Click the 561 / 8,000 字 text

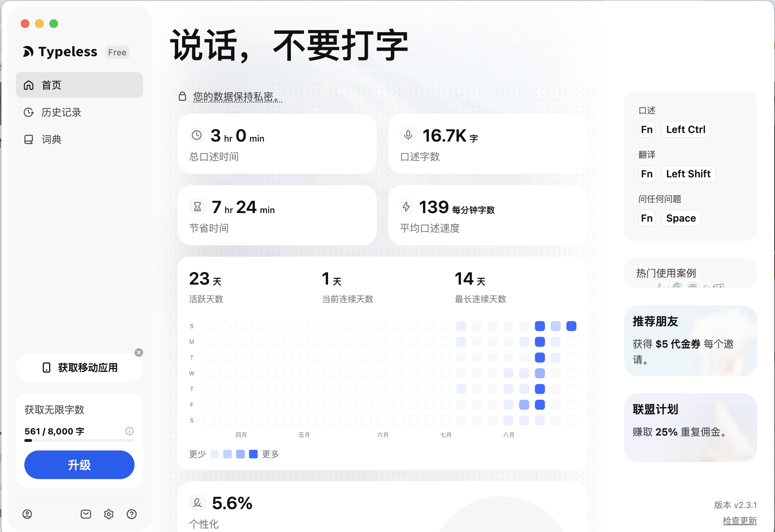pyautogui.click(x=54, y=431)
